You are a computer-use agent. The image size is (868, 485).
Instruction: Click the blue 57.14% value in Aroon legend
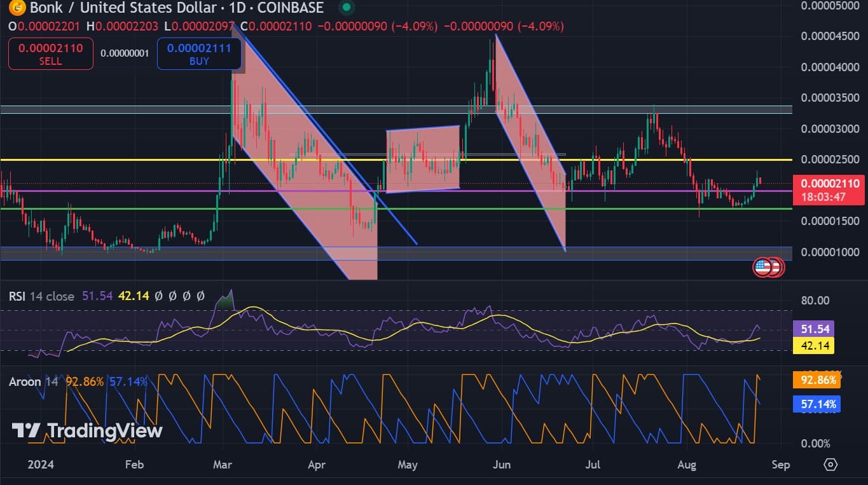point(128,382)
